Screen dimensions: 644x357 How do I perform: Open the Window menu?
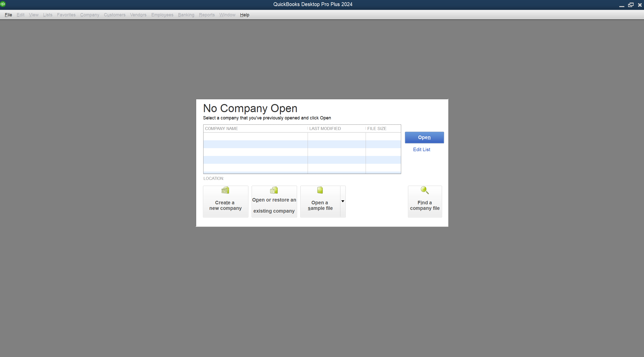pos(227,15)
